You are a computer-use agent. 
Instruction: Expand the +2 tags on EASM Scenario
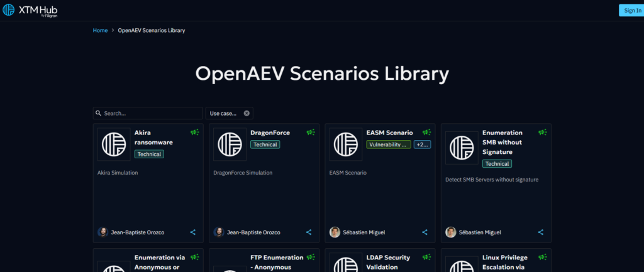click(422, 144)
